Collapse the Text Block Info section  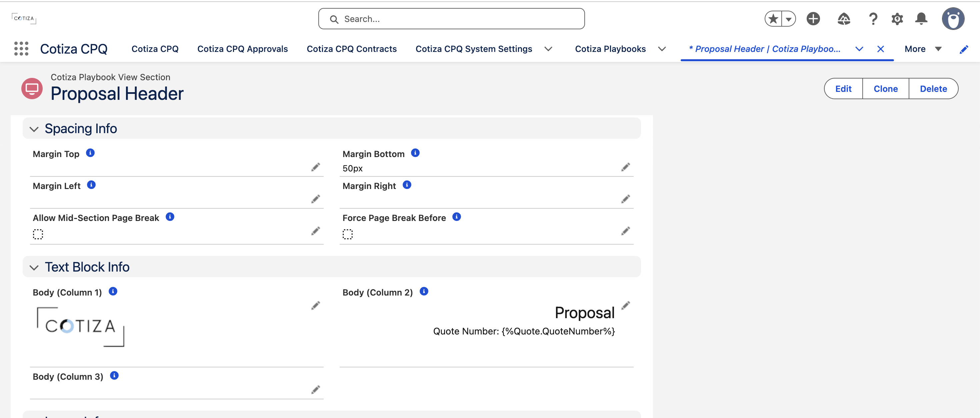[34, 268]
